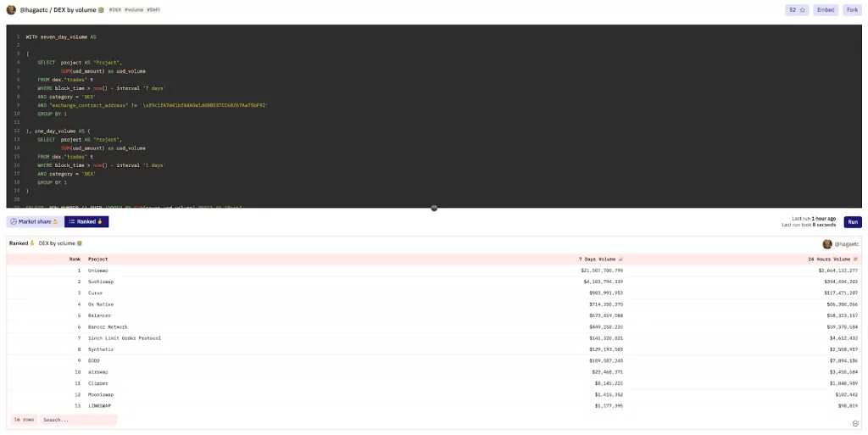This screenshot has height=435, width=868.
Task: Sort by the Project column header
Action: (x=98, y=259)
